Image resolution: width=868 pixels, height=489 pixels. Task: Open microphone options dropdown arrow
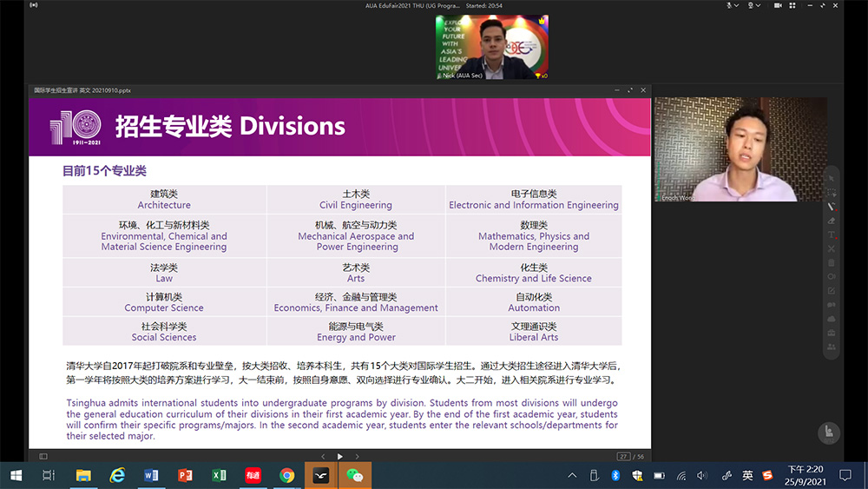[737, 5]
